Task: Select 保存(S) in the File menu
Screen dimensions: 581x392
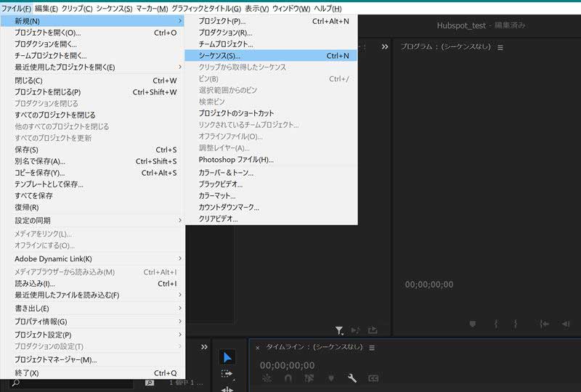Action: 92,150
